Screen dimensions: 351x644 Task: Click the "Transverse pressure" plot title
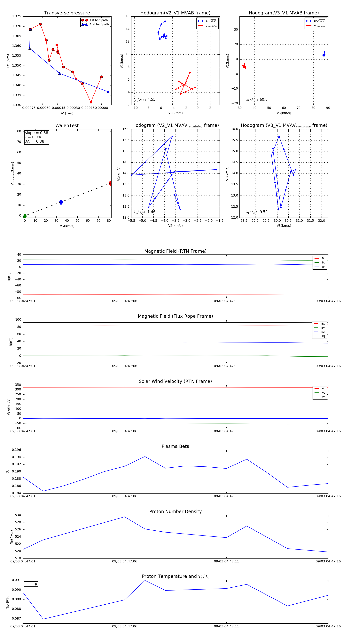[x=67, y=13]
